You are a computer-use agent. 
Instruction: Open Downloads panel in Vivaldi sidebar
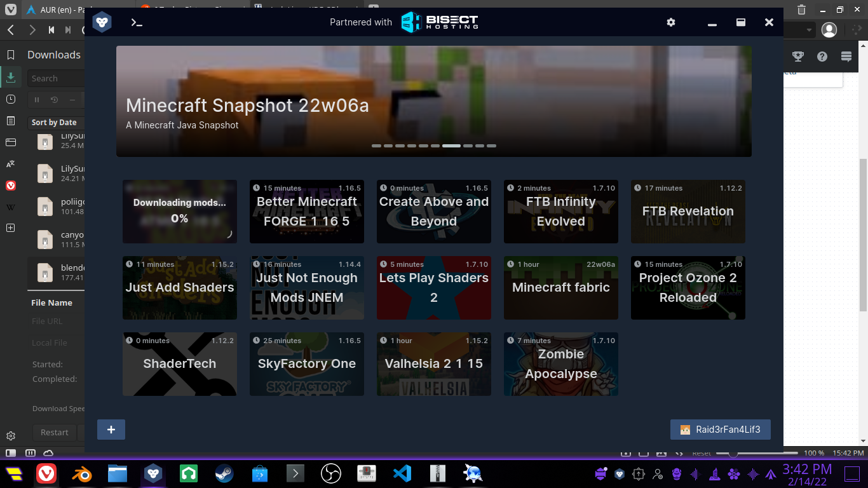[11, 78]
